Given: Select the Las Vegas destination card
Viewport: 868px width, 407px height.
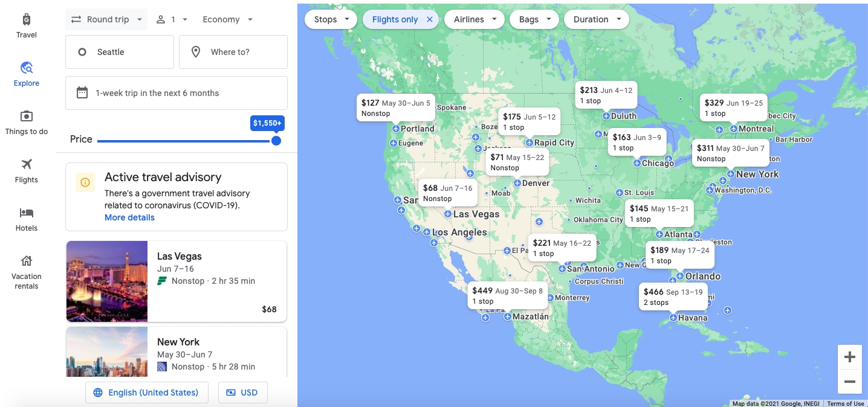Looking at the screenshot, I should tap(176, 281).
